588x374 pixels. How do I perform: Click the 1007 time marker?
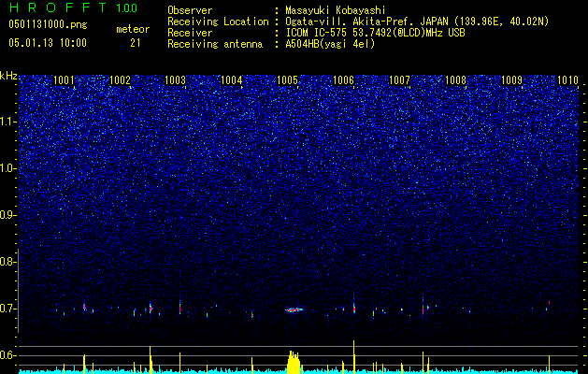tap(400, 80)
